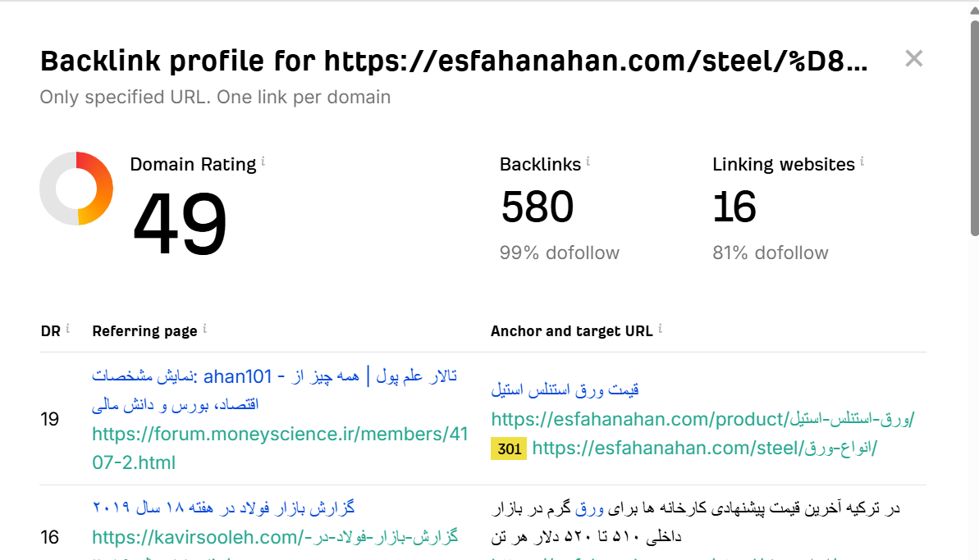979x560 pixels.
Task: Click the Domain Rating donut chart
Action: pyautogui.click(x=76, y=189)
